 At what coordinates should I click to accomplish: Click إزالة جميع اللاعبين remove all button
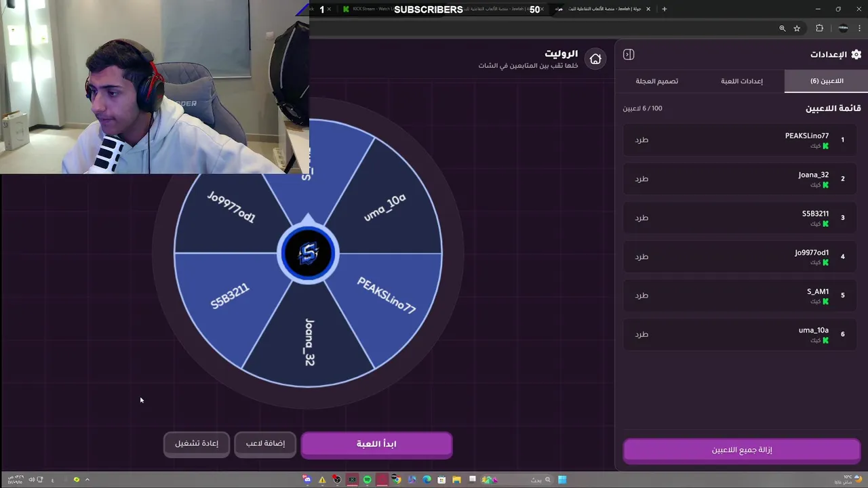coord(742,450)
